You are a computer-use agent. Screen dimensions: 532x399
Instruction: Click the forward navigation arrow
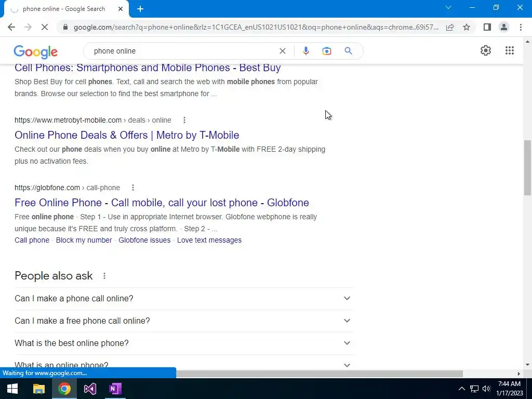28,27
